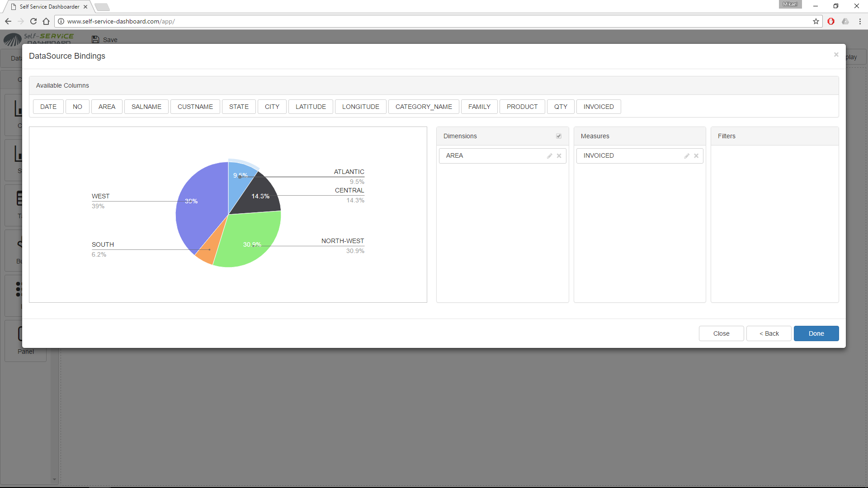
Task: Click the remove X icon for AREA dimension
Action: (559, 155)
